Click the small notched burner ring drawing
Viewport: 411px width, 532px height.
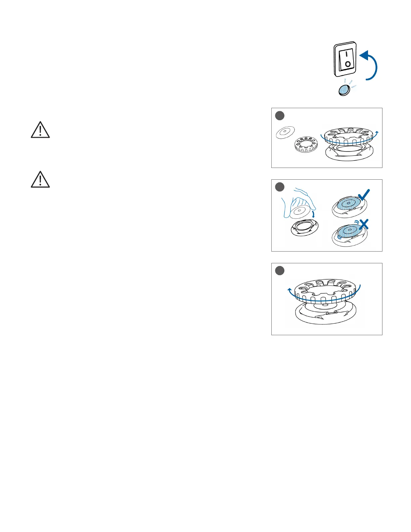(307, 144)
